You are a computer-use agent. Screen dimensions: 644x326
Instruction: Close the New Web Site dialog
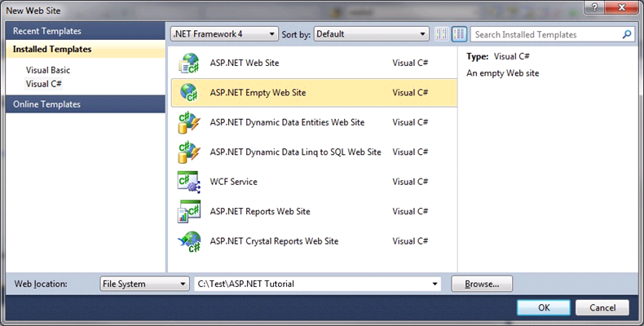622,7
